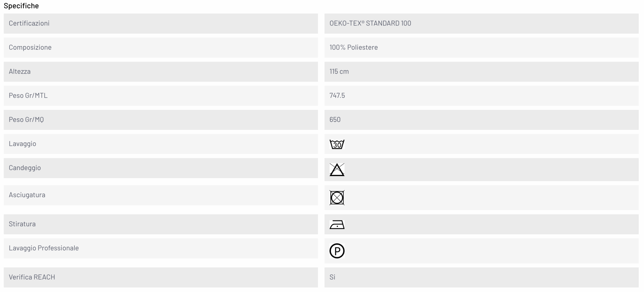Select the Asciugatura label
Screen dimensions: 644x292
pyautogui.click(x=27, y=195)
